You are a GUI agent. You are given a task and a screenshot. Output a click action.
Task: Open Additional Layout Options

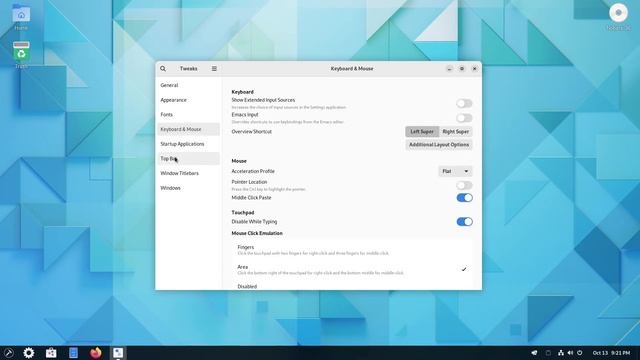point(439,145)
